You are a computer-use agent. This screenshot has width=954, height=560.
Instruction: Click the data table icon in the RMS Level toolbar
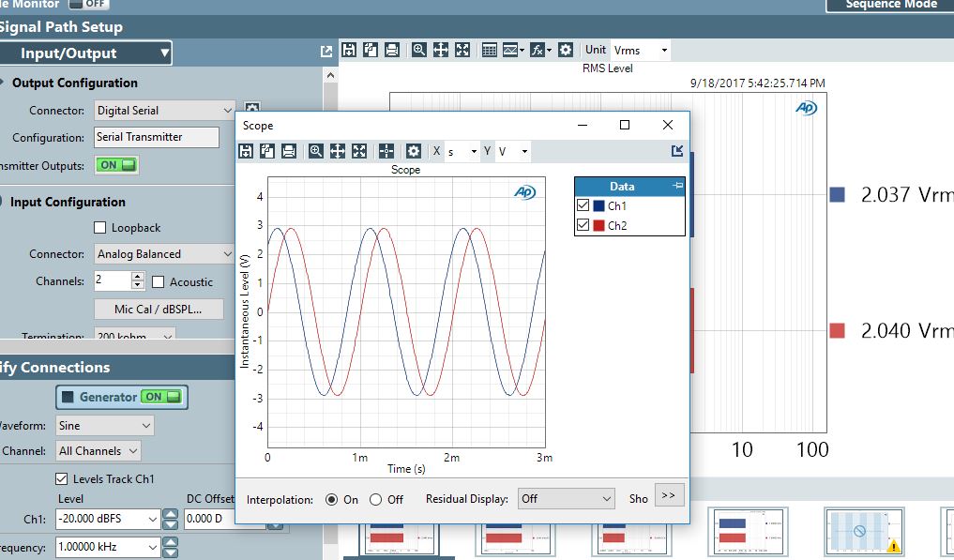(x=489, y=50)
